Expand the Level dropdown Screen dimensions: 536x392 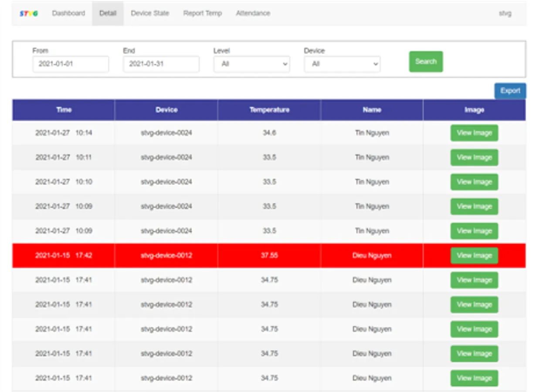tap(251, 64)
